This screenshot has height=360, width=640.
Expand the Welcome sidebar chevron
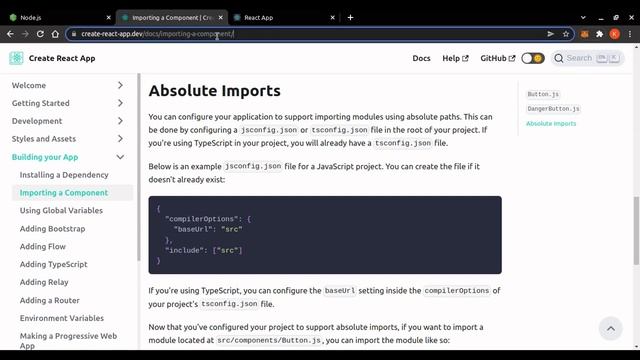[120, 85]
